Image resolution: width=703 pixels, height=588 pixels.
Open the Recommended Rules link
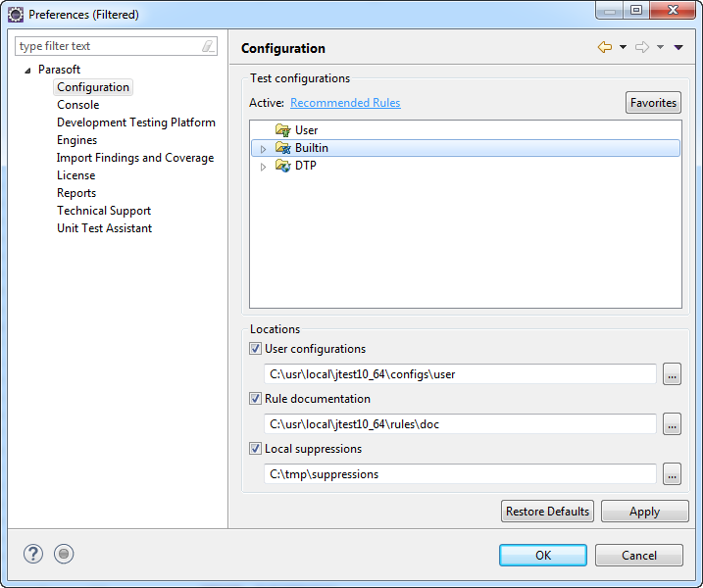[x=345, y=103]
